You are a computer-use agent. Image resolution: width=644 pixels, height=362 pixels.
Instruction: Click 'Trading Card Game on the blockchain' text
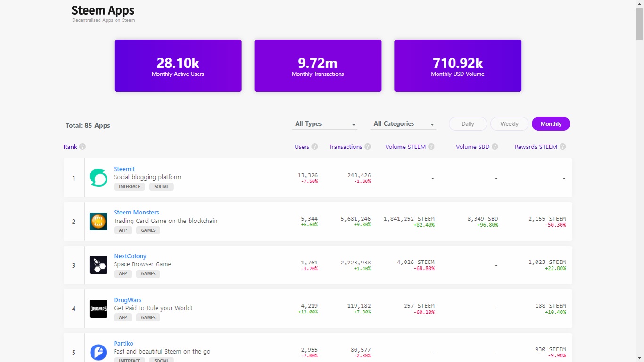click(x=165, y=221)
